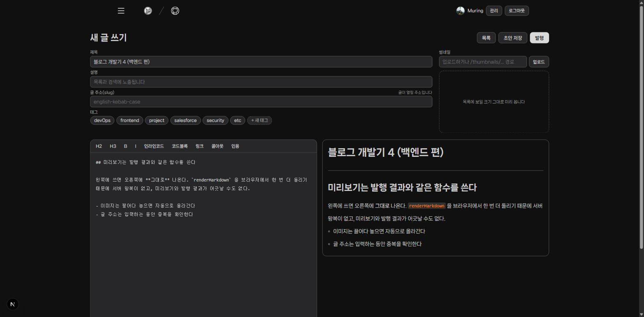Insert 인라인코드 inline code
This screenshot has height=317, width=644.
point(154,146)
